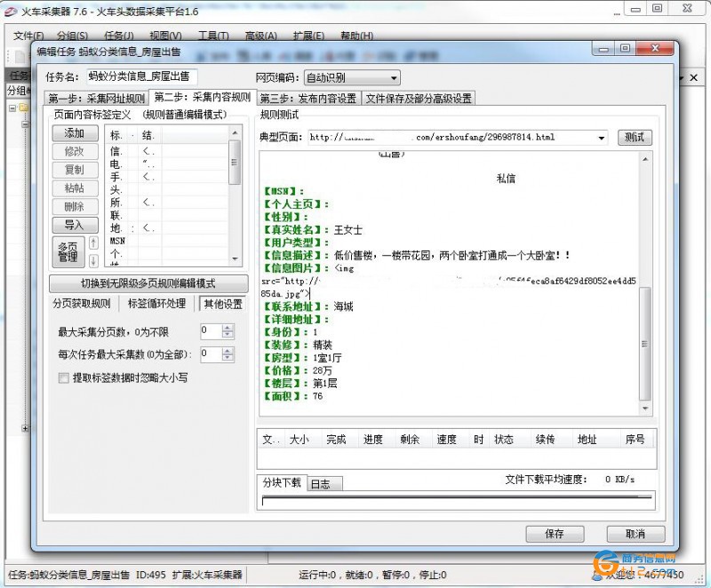
Task: Select the 电. row in tag list
Action: click(x=168, y=164)
